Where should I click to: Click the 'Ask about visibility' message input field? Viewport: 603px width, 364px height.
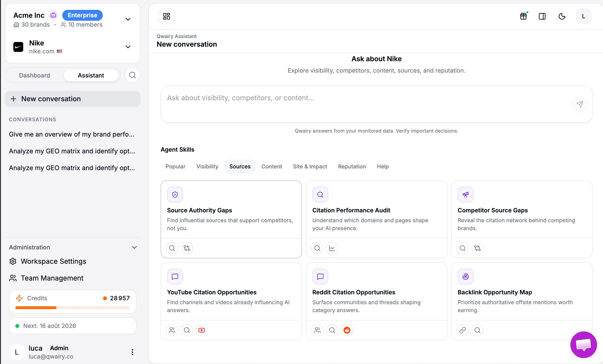tap(377, 104)
